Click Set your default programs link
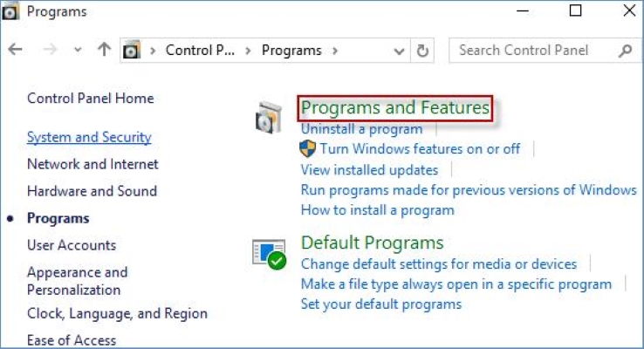This screenshot has width=644, height=349. (380, 305)
